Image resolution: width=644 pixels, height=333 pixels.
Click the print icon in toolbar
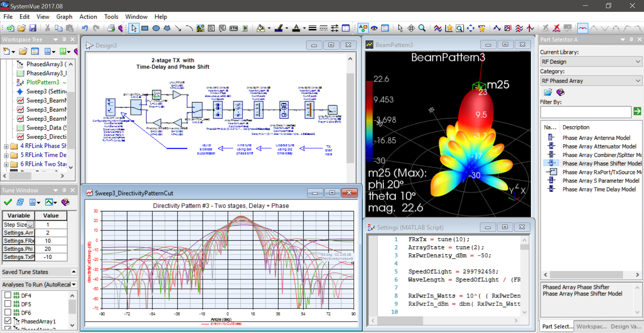[x=111, y=28]
